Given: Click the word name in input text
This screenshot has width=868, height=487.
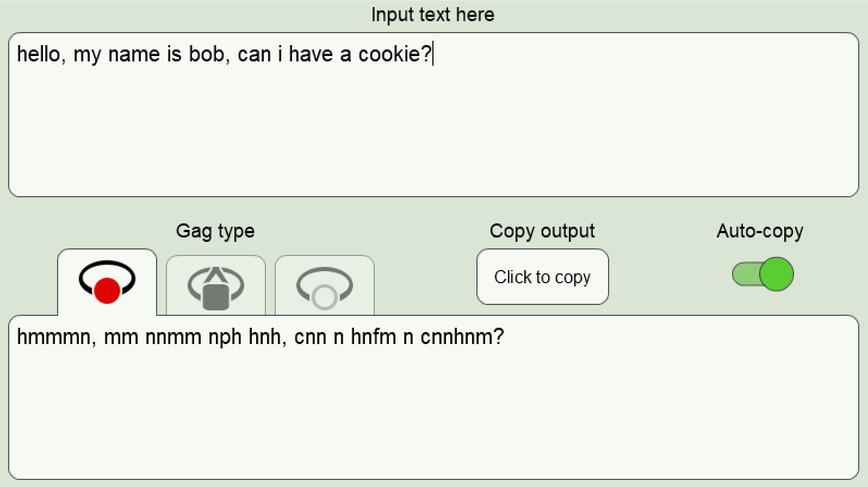Looking at the screenshot, I should (134, 54).
